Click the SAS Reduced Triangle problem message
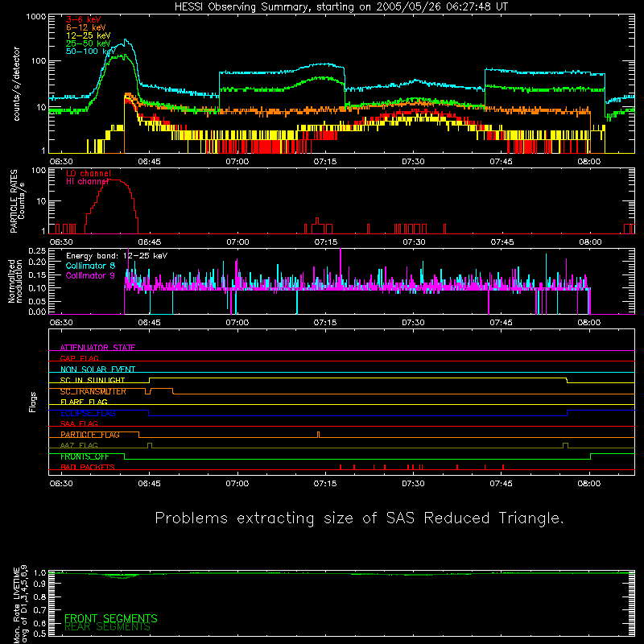Viewport: 644px width, 644px height. tap(359, 518)
